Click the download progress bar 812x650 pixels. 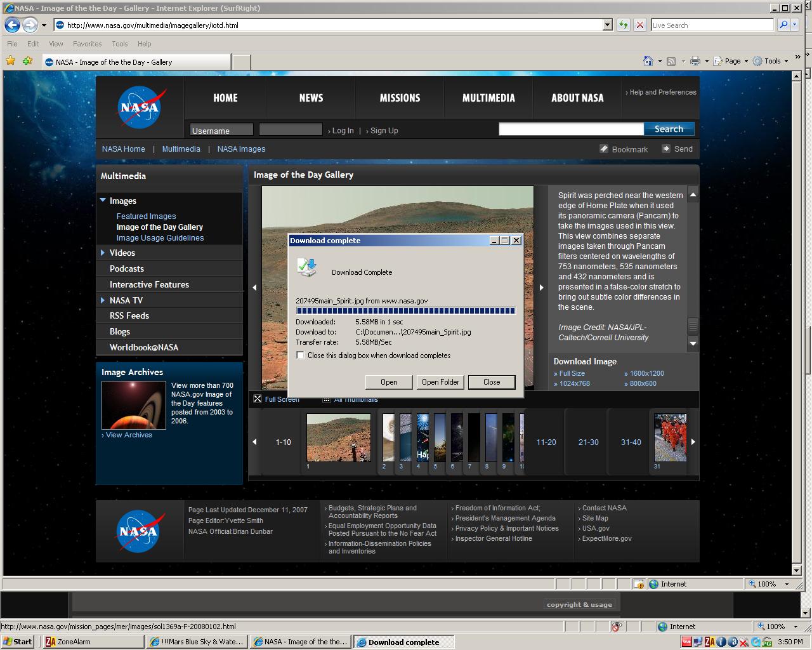pyautogui.click(x=406, y=310)
